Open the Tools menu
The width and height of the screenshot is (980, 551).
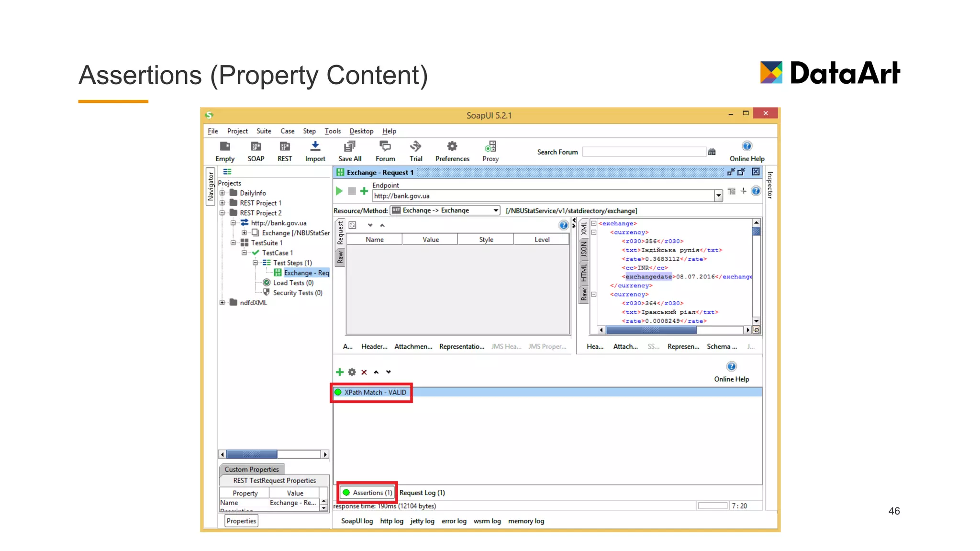click(x=332, y=131)
